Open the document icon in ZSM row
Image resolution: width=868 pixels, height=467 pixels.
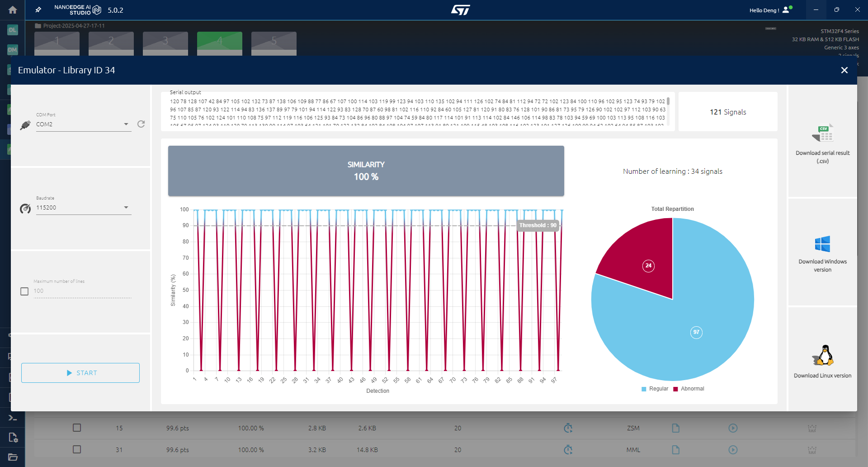click(x=675, y=428)
